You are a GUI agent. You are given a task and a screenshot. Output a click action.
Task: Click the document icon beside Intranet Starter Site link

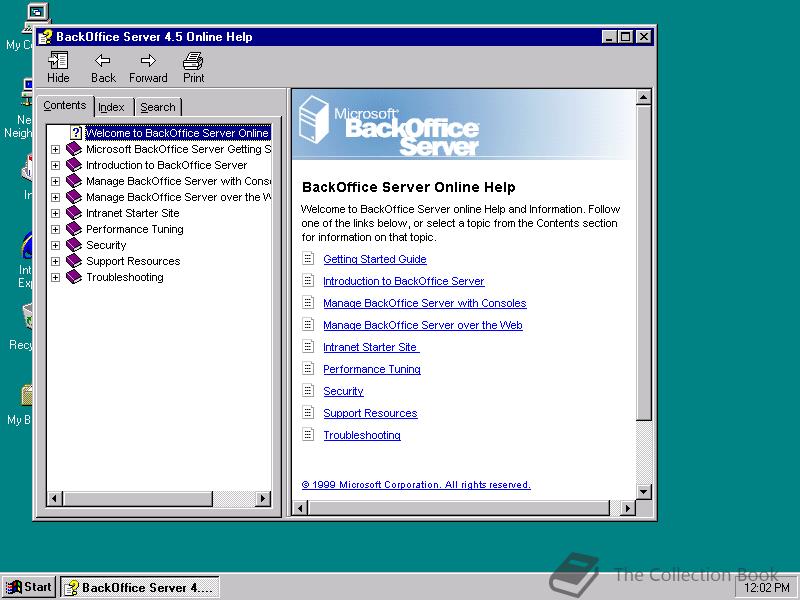(x=308, y=346)
